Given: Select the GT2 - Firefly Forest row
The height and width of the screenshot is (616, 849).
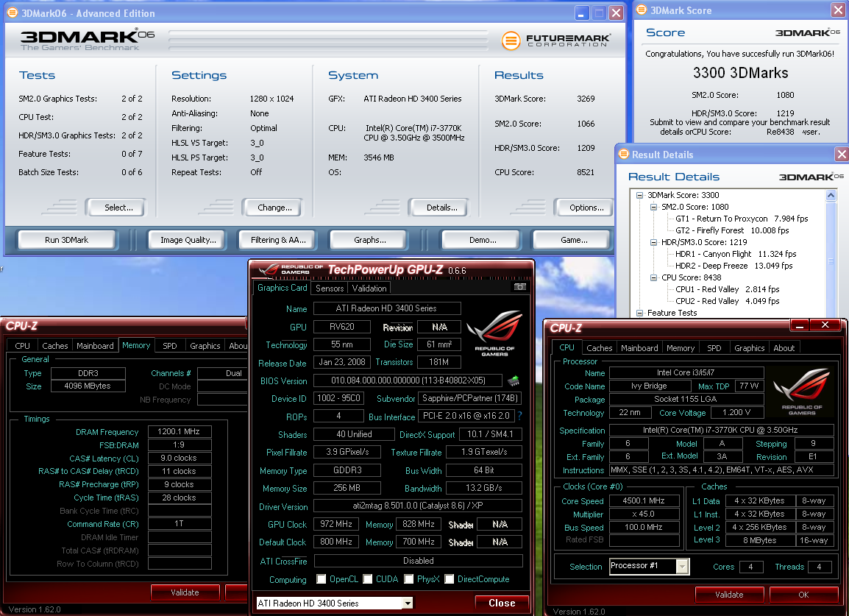Looking at the screenshot, I should coord(732,230).
